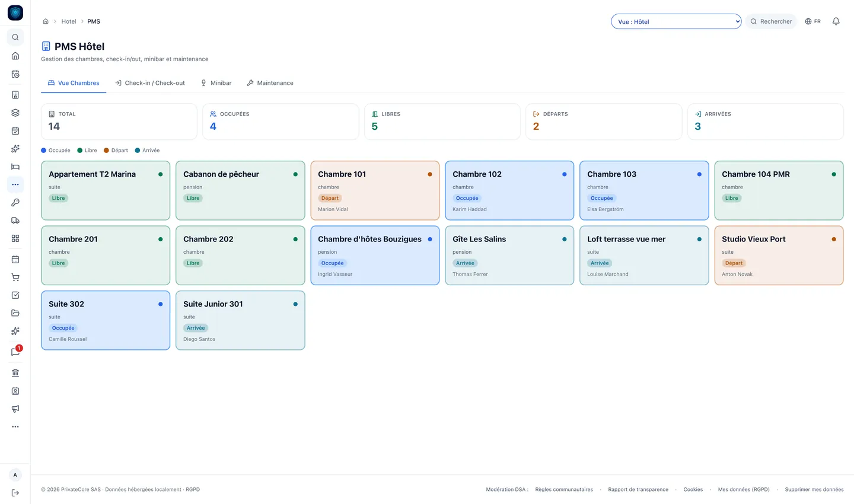Open Mes données (RGPD) link
The height and width of the screenshot is (504, 854).
(744, 490)
